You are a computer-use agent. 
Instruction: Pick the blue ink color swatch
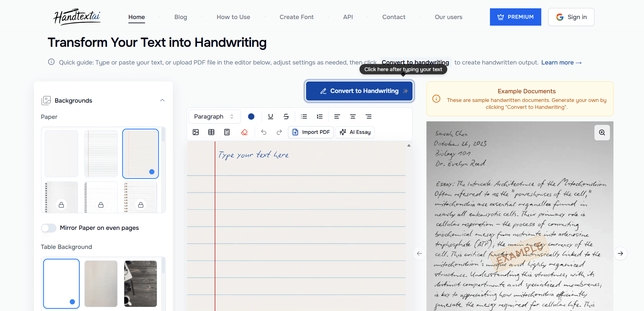(251, 116)
